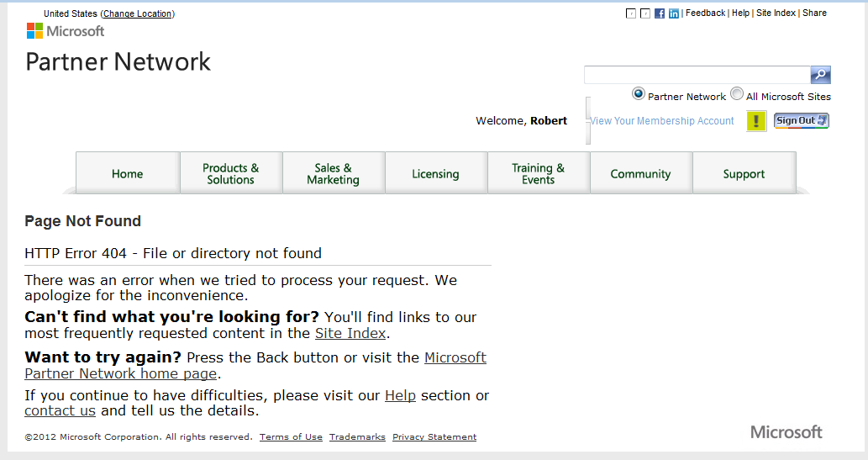The image size is (868, 460).
Task: Open the Home tab
Action: tap(128, 173)
